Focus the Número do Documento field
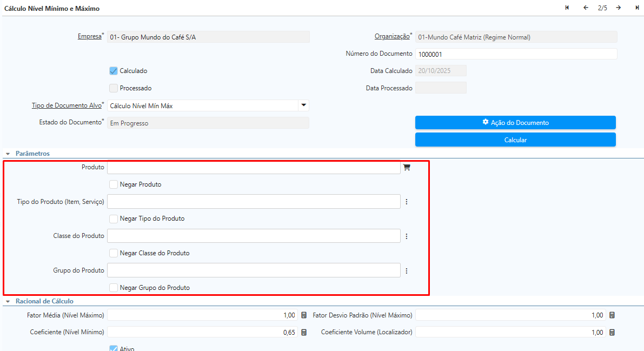 [x=516, y=54]
